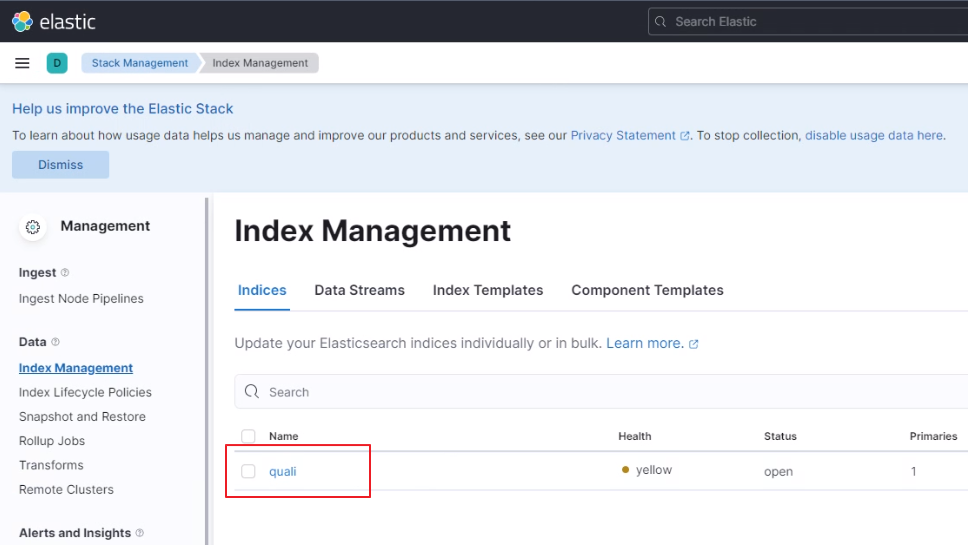Click the green D space avatar
The width and height of the screenshot is (968, 545).
point(57,63)
